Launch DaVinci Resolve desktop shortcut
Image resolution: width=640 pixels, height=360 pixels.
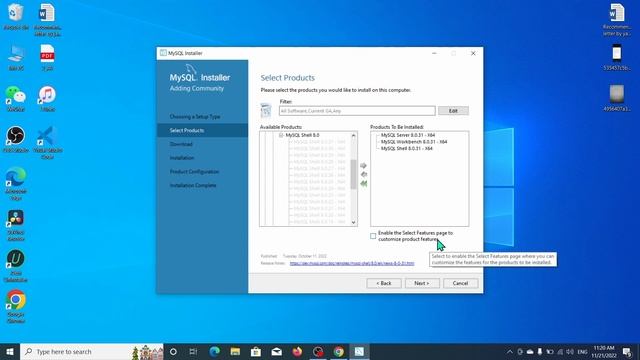(16, 224)
